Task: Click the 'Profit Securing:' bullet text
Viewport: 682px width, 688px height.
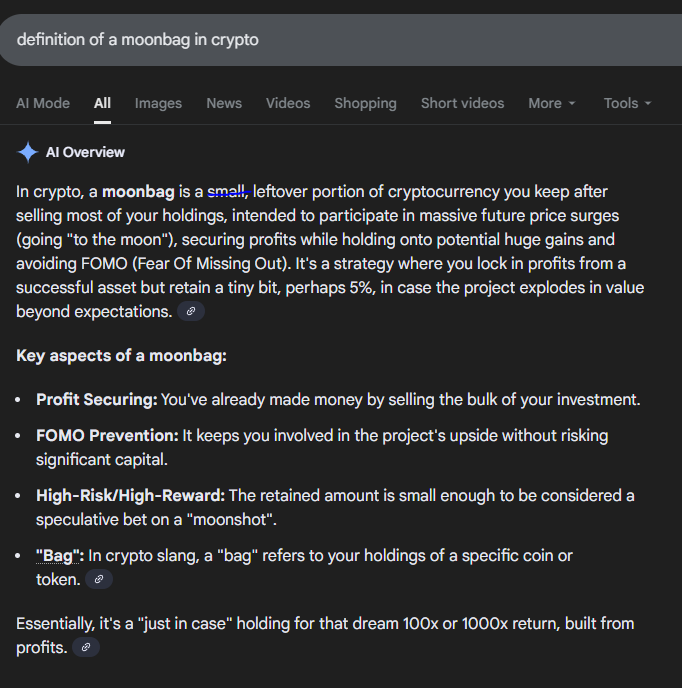Action: 97,399
